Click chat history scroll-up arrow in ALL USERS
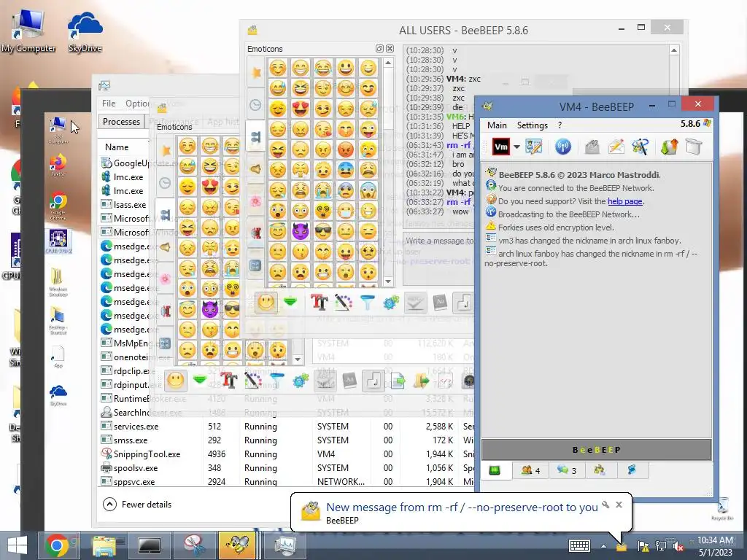Viewport: 747px width, 560px height. 673,50
